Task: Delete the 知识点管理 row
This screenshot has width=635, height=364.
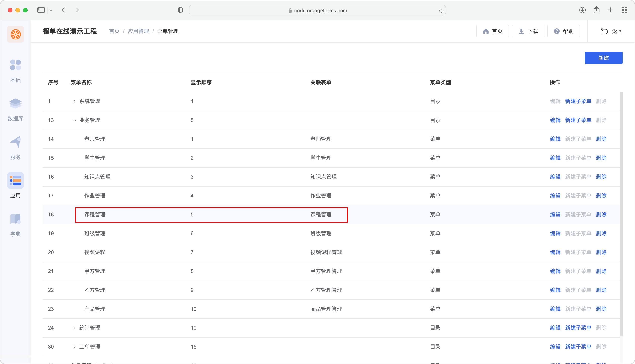Action: (601, 177)
